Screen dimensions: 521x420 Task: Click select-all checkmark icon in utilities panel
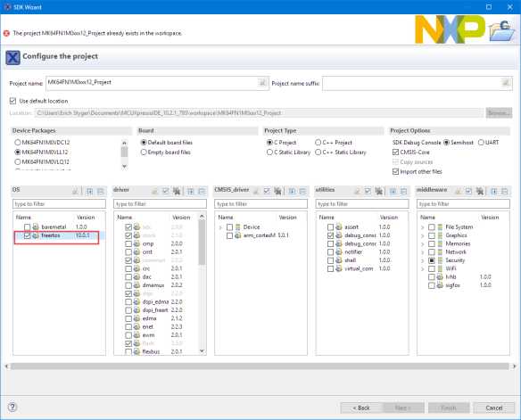click(368, 191)
